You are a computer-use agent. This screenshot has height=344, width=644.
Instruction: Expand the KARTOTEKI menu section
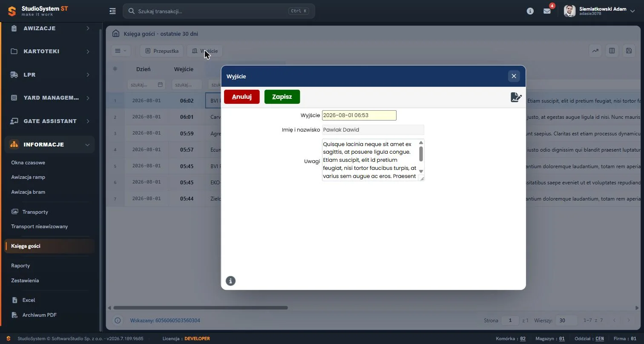pyautogui.click(x=49, y=51)
